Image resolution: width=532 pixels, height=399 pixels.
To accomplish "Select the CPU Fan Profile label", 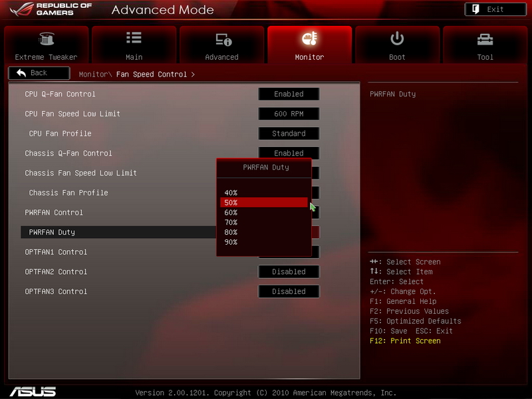I will 60,134.
